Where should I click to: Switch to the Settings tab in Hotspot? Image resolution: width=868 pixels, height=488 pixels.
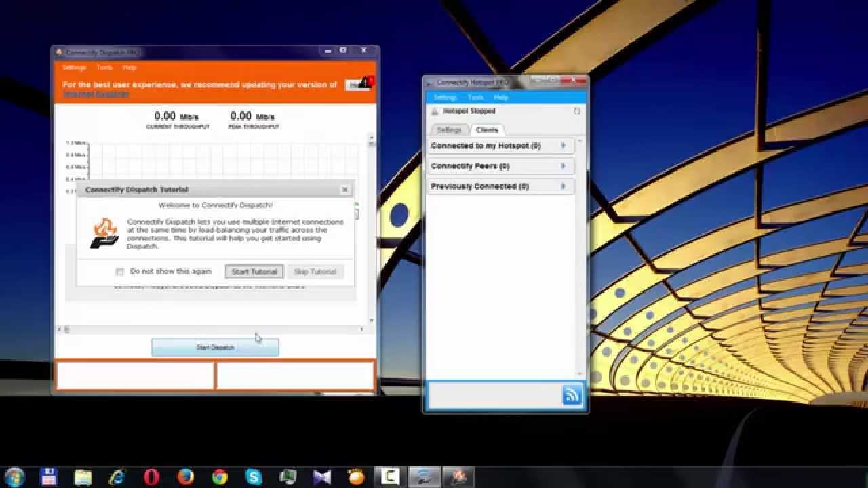pyautogui.click(x=449, y=129)
